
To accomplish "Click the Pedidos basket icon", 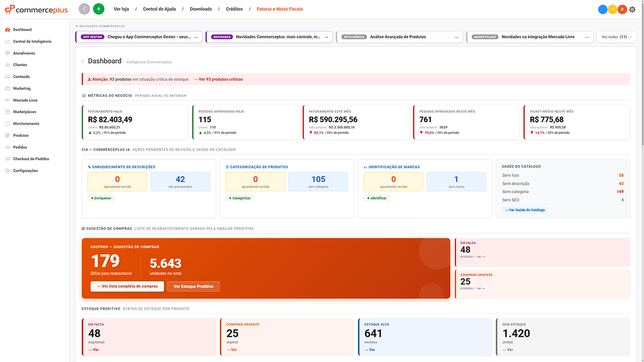I will pyautogui.click(x=8, y=147).
